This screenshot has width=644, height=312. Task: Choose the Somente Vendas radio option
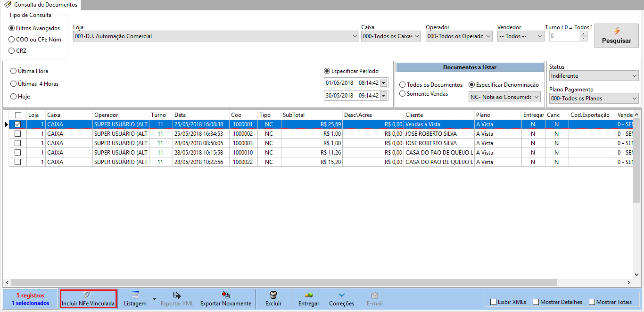pos(403,94)
